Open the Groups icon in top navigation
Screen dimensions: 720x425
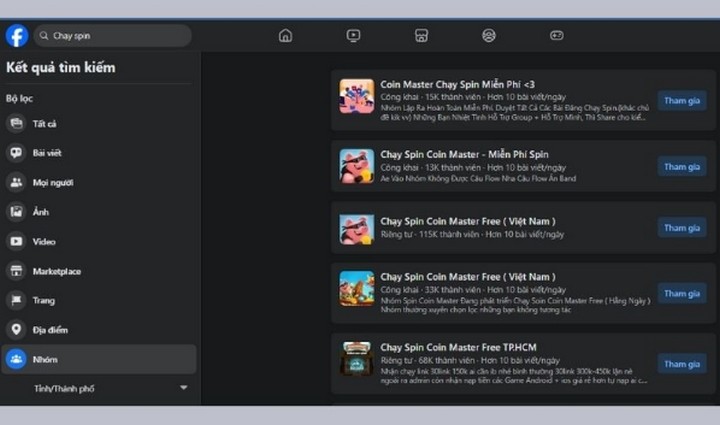(x=488, y=36)
